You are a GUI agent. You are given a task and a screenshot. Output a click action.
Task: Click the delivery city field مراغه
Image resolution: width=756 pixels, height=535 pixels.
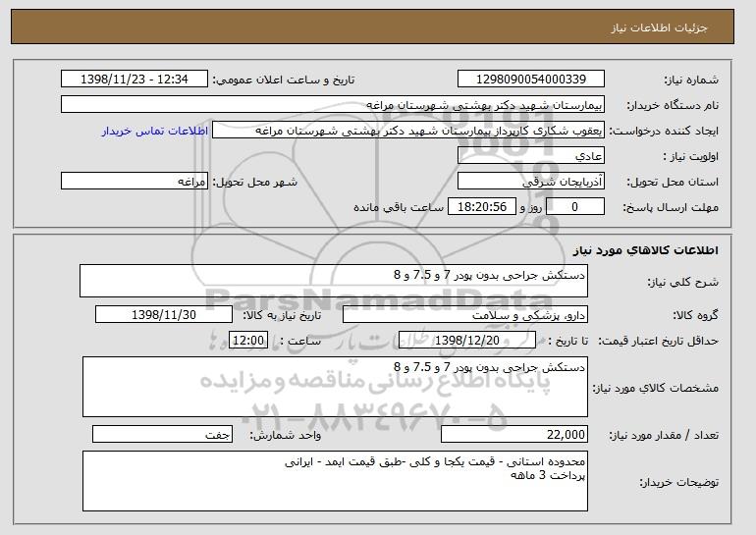(x=135, y=182)
